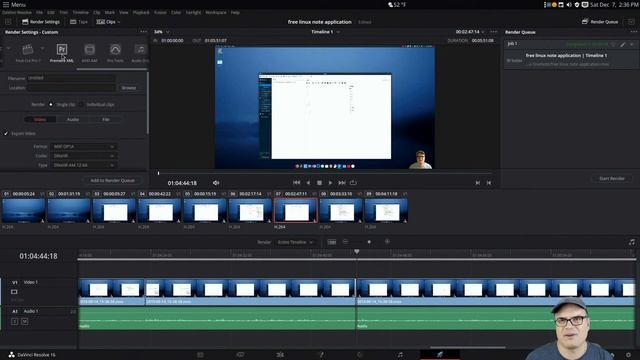Screen dimensions: 640x360
Task: Jump to first frame in viewer transport
Action: 297,182
